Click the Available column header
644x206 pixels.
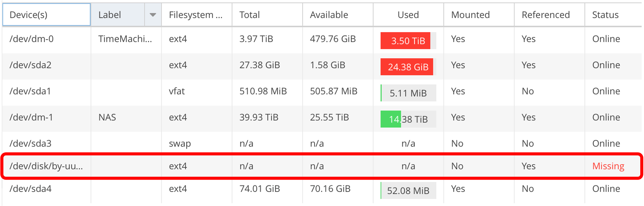pyautogui.click(x=338, y=15)
